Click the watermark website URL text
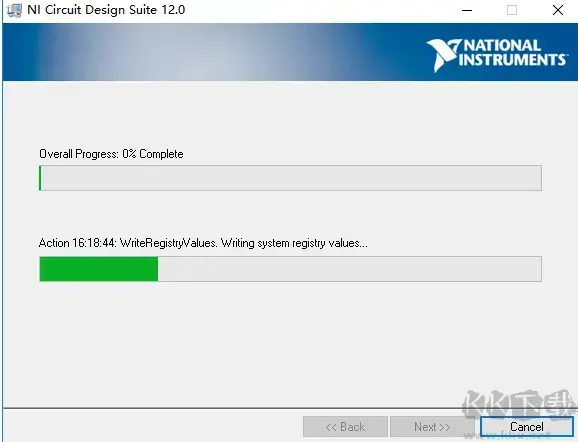 coord(507,436)
